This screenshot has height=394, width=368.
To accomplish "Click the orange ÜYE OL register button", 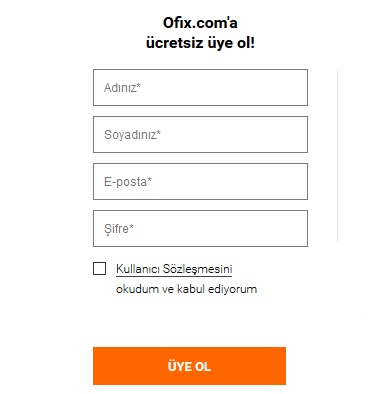I will click(x=189, y=366).
